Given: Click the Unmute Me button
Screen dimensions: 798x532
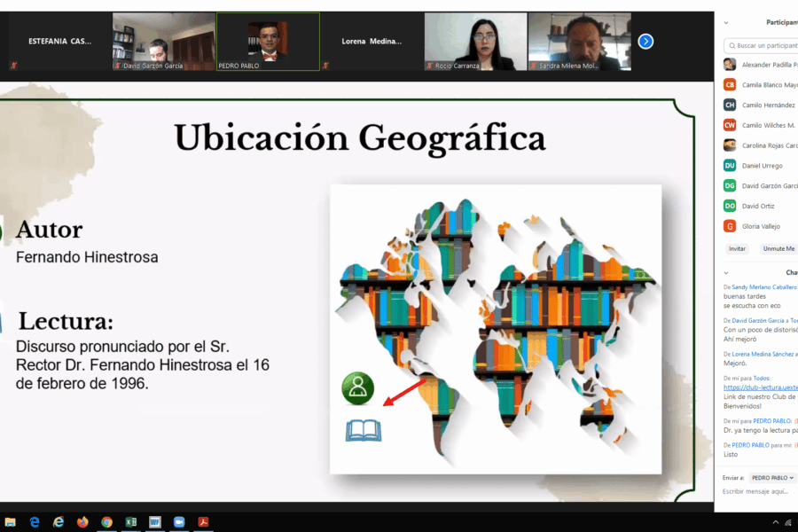Looking at the screenshot, I should 778,249.
